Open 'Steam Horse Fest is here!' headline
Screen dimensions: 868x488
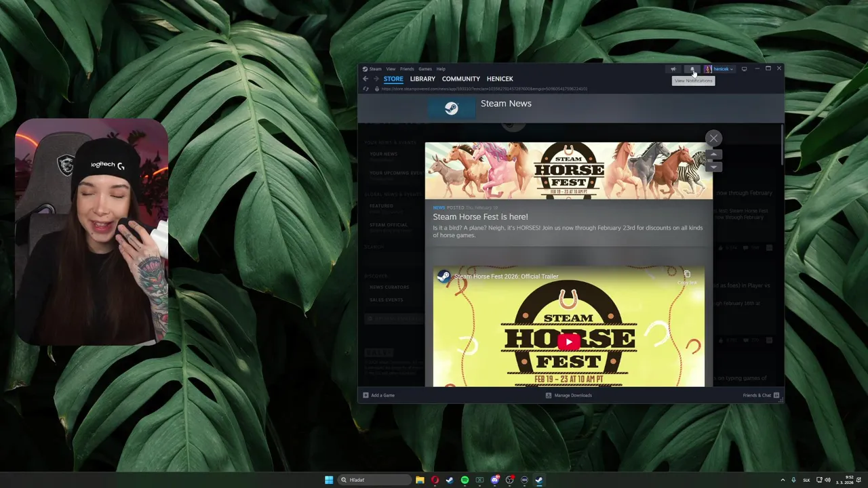coord(480,217)
